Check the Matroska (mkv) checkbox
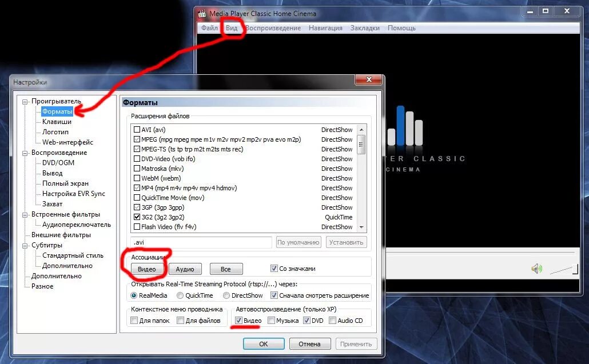 coord(137,169)
